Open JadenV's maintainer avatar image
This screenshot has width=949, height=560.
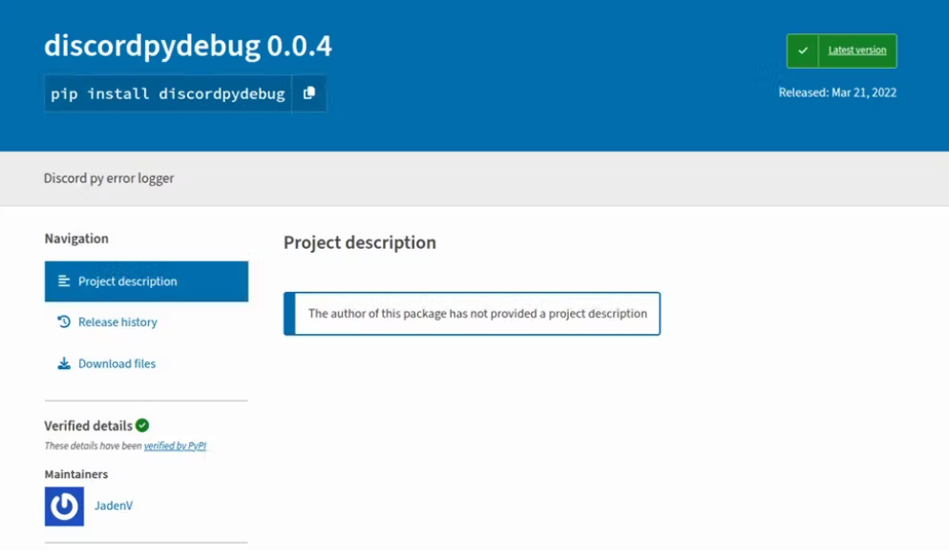coord(64,507)
